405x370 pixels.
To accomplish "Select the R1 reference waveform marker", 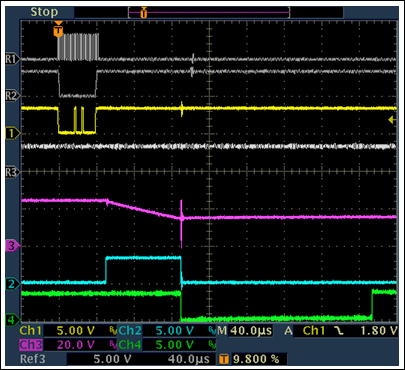I will click(12, 59).
